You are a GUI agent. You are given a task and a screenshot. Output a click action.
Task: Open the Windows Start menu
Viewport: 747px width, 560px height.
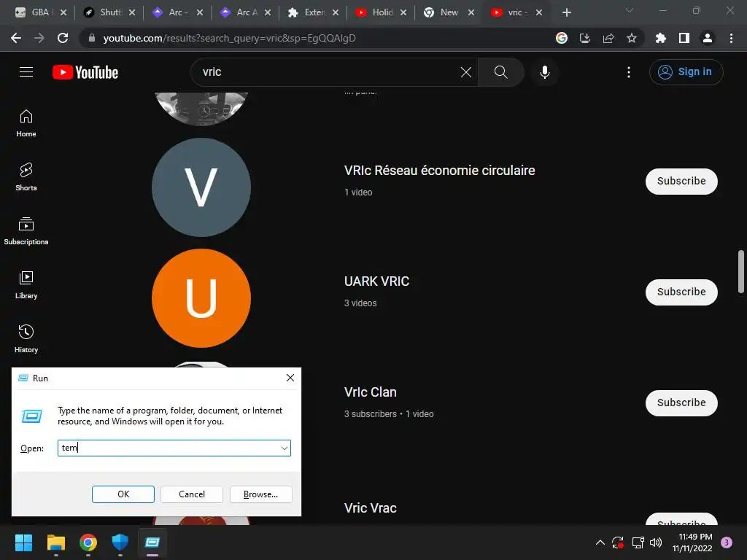point(23,542)
